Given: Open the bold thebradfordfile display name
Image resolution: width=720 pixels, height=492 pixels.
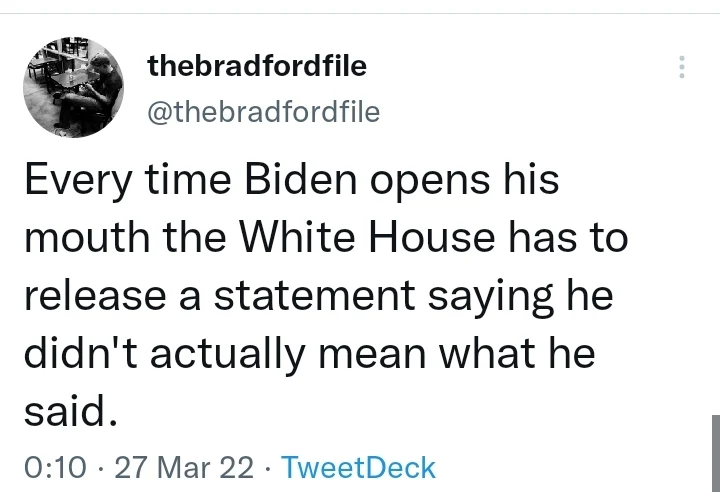Looking at the screenshot, I should point(257,67).
